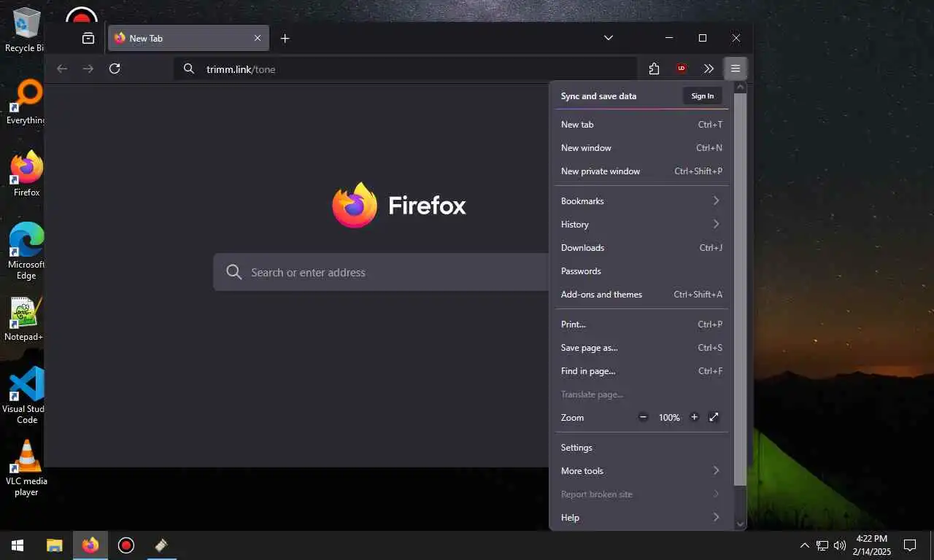Image resolution: width=934 pixels, height=560 pixels.
Task: Click the search magnifier in address bar
Action: pyautogui.click(x=189, y=69)
